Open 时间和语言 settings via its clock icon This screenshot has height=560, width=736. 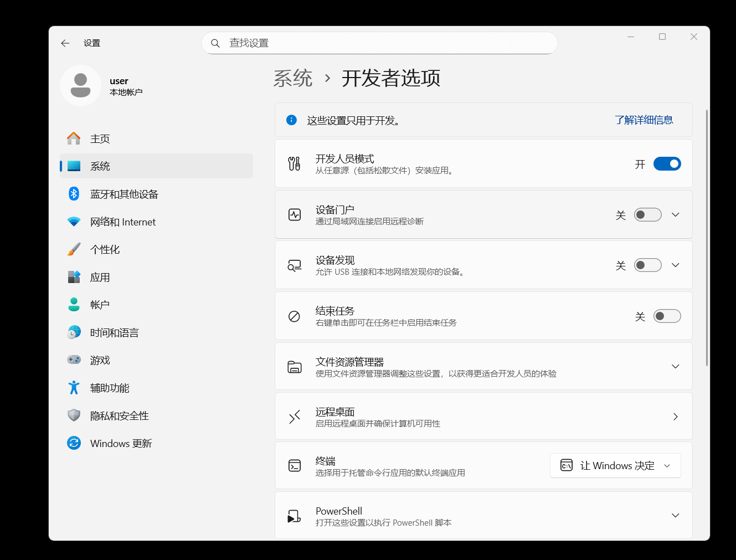[74, 332]
